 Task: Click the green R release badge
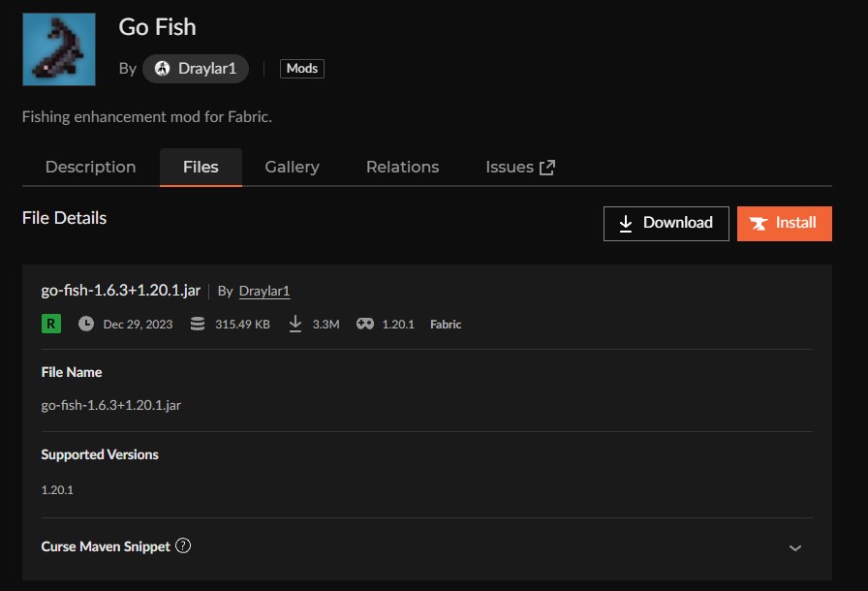pyautogui.click(x=51, y=324)
